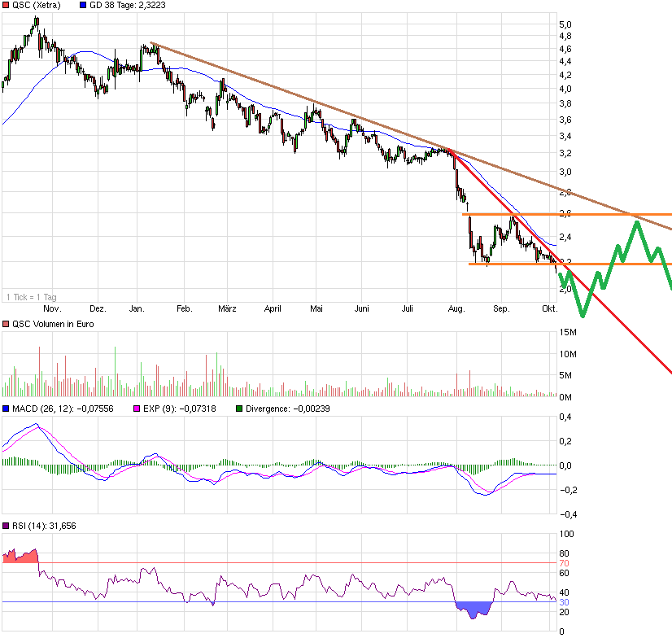Click the 'März' month axis label
The image size is (672, 638).
[227, 308]
